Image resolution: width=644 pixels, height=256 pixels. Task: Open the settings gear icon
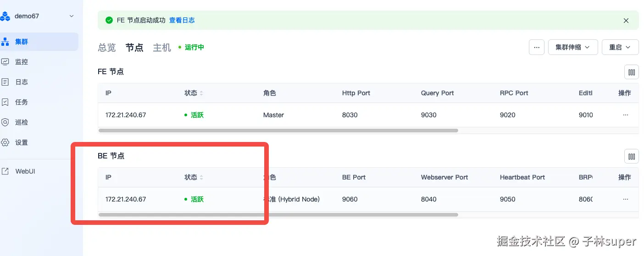click(x=6, y=142)
